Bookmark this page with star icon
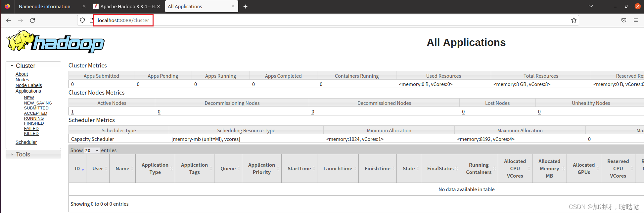 point(574,21)
